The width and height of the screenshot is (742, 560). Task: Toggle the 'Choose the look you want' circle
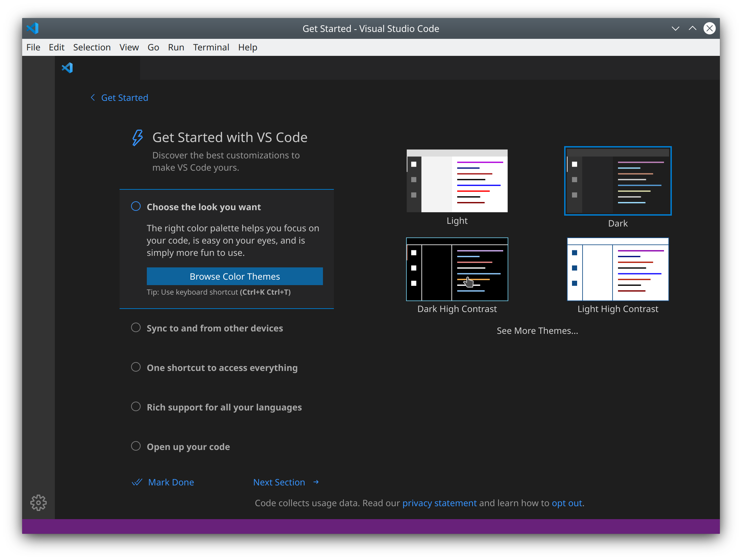tap(136, 206)
